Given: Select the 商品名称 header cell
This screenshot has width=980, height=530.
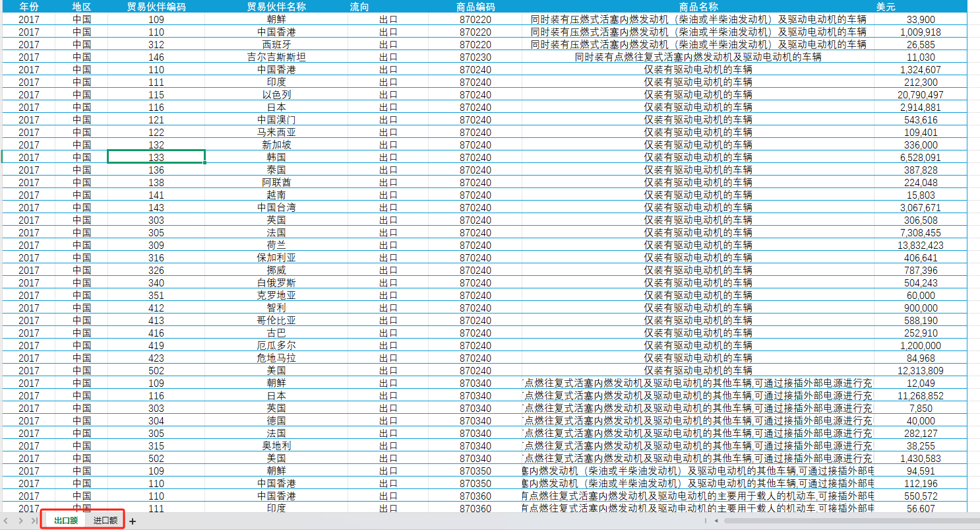Looking at the screenshot, I should pos(698,7).
